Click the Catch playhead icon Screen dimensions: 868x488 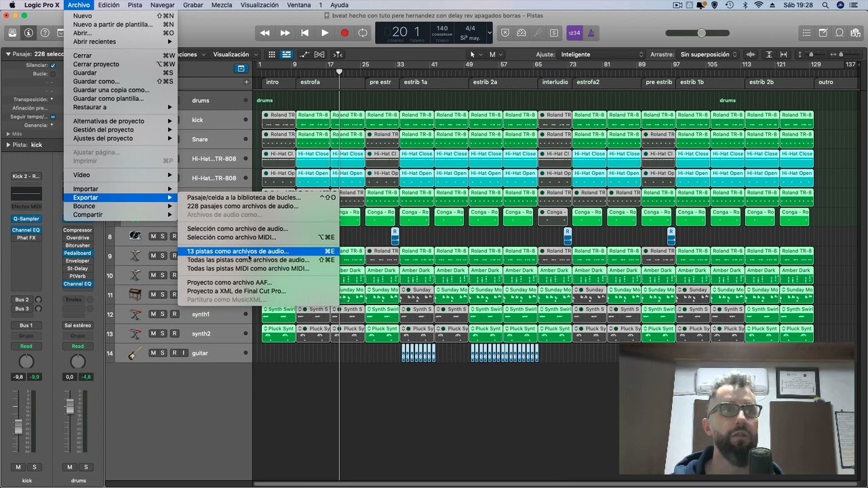coord(338,54)
